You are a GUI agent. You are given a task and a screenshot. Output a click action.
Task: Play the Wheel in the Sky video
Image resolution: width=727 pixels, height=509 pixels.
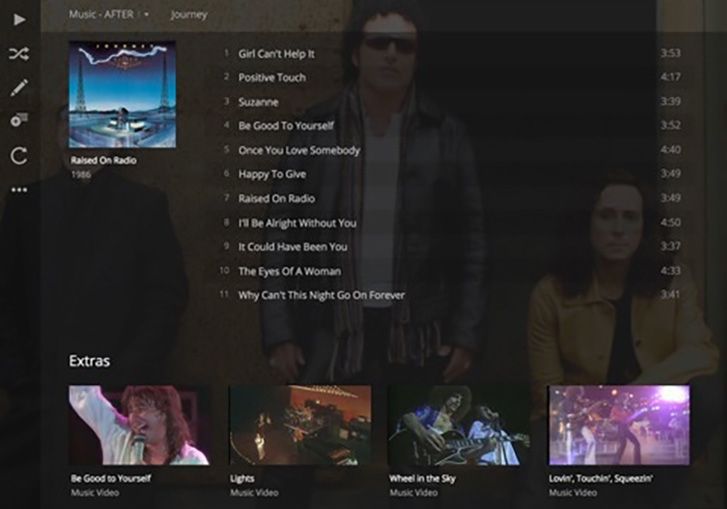(x=458, y=425)
